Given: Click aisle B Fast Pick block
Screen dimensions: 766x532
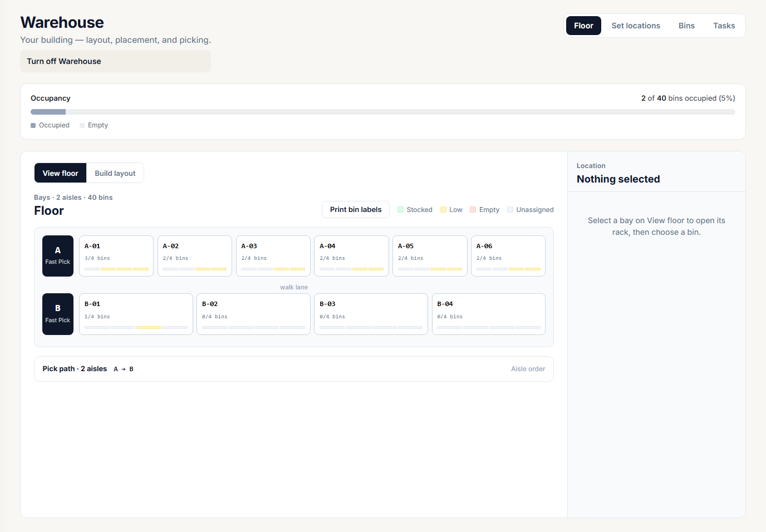Looking at the screenshot, I should [58, 314].
